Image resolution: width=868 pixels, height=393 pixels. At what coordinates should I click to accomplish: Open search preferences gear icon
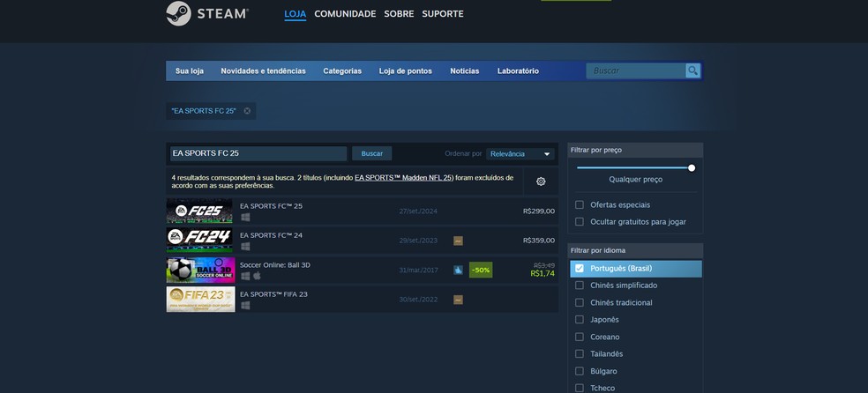[x=541, y=182]
